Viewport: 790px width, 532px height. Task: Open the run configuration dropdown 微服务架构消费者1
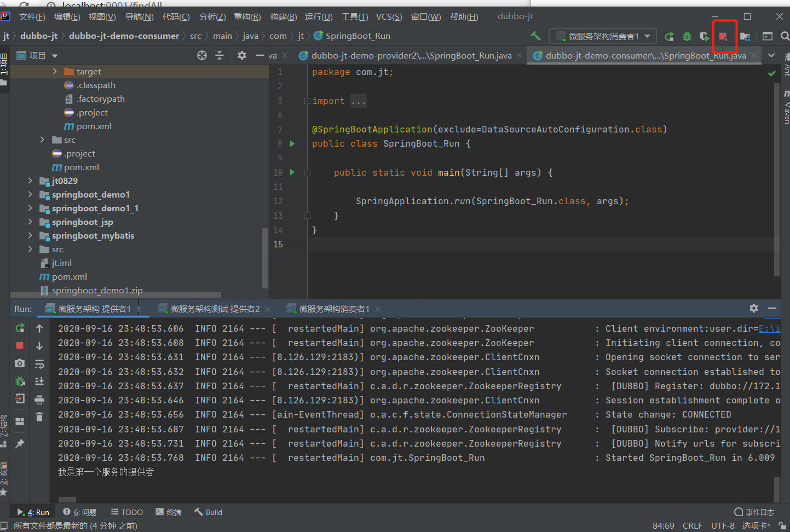tap(603, 36)
